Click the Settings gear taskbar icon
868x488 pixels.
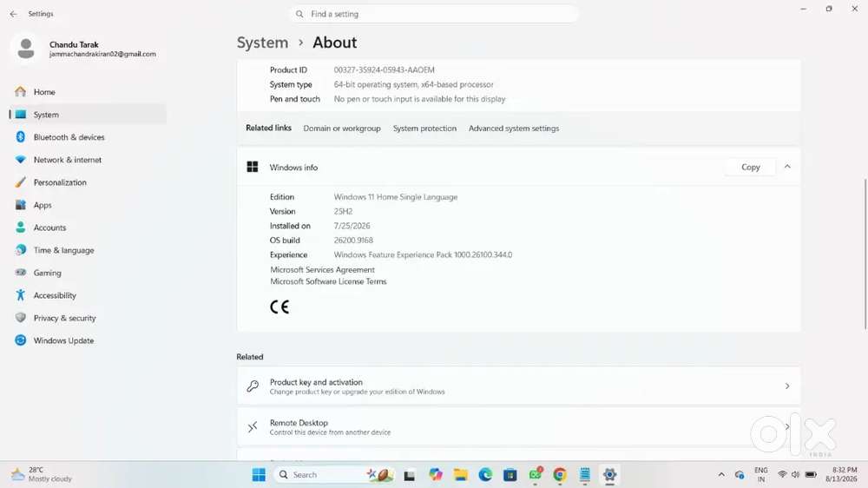tap(609, 475)
